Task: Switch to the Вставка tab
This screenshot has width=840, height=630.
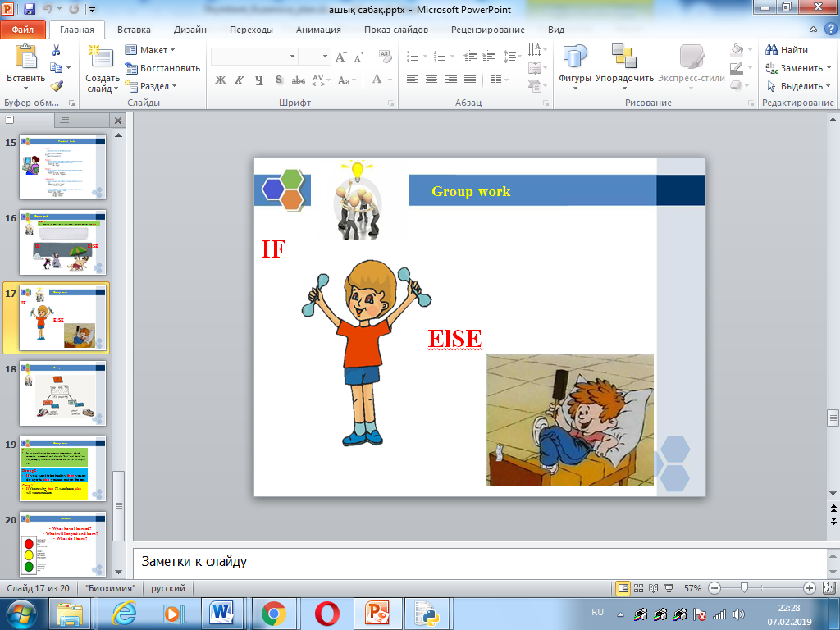Action: click(134, 30)
